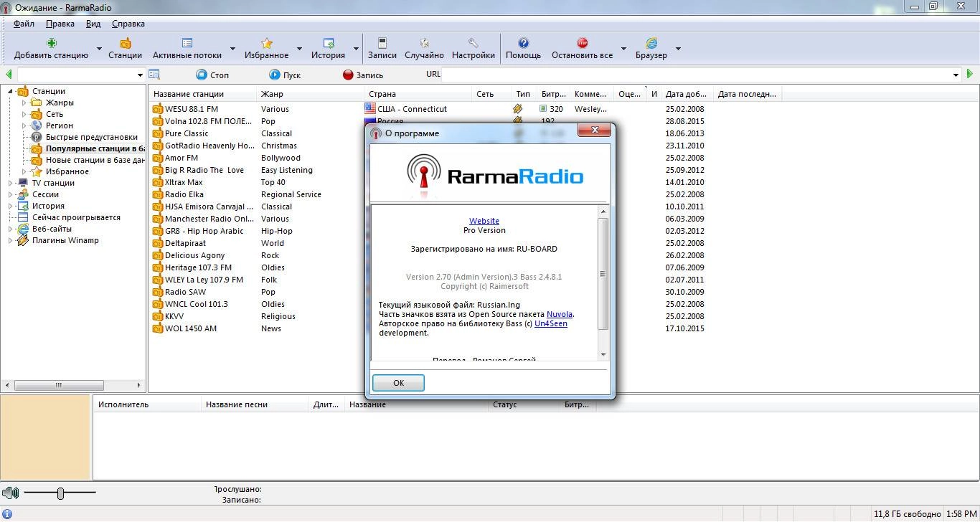Select Популярные станции в базе tree item
980x522 pixels.
click(x=95, y=148)
